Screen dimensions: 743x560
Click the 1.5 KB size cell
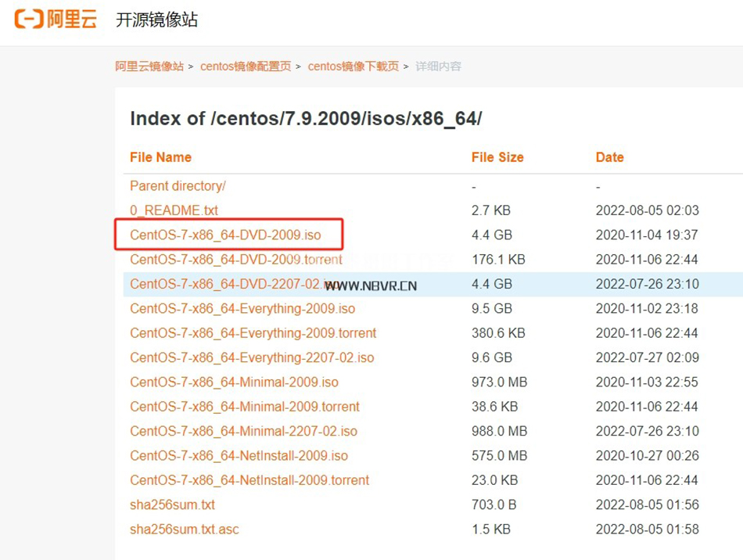(491, 529)
